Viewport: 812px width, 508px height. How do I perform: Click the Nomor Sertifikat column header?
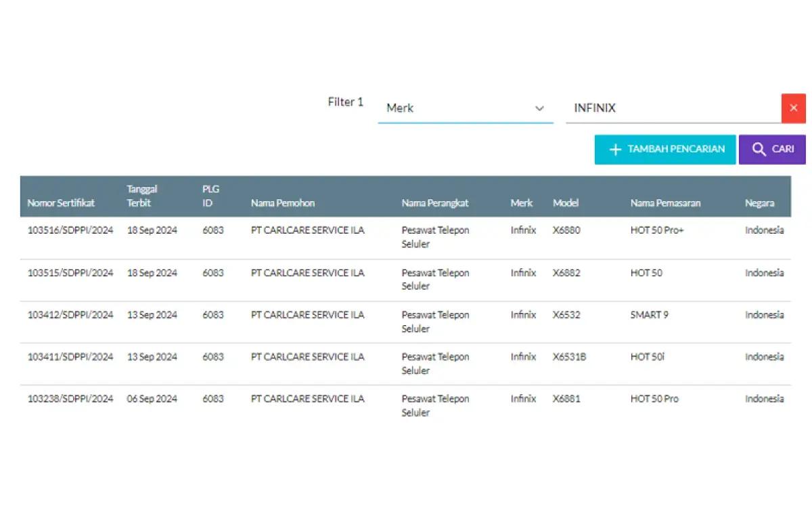tap(61, 203)
